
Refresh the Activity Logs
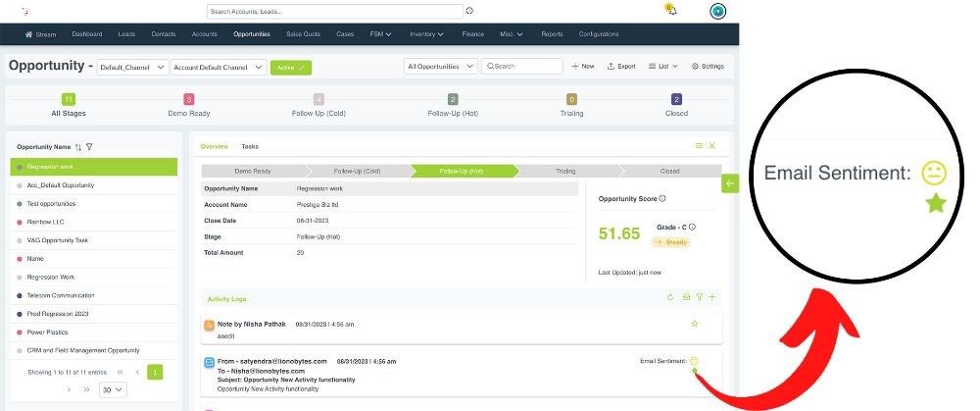(670, 297)
